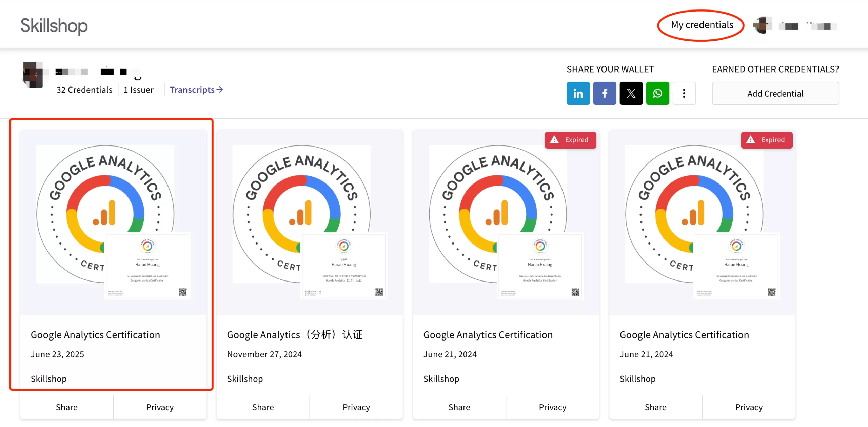
Task: Share the June 23, 2025 credential
Action: tap(67, 407)
